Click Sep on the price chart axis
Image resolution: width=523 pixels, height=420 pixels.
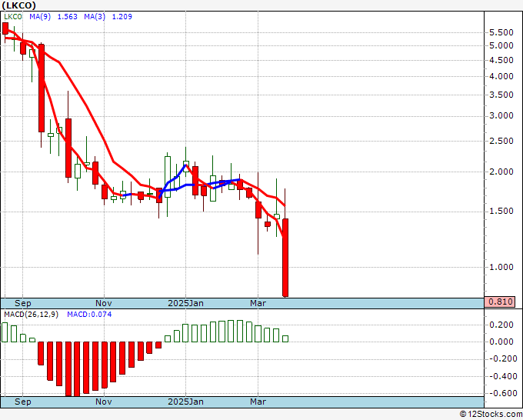coord(22,303)
